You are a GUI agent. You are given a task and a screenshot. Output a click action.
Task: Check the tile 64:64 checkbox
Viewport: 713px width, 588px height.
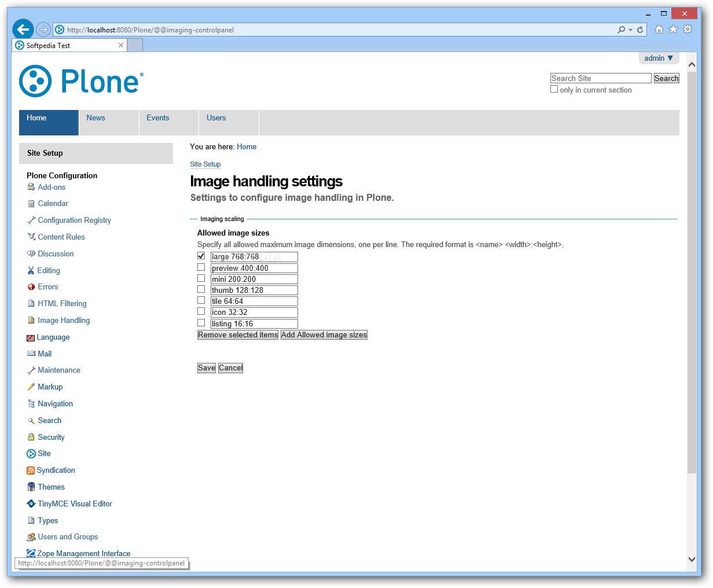point(201,300)
